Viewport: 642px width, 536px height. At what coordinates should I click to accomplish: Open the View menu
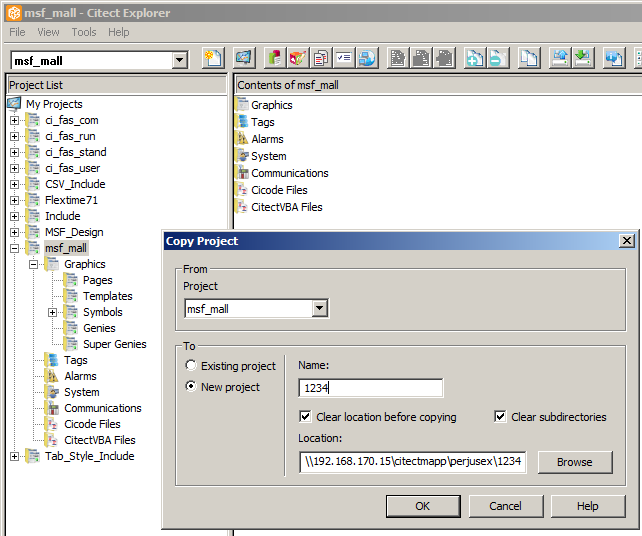[x=48, y=32]
